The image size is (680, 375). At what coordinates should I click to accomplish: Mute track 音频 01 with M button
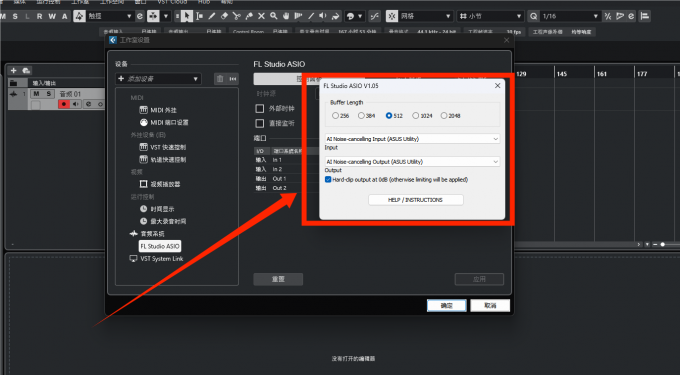pyautogui.click(x=36, y=94)
